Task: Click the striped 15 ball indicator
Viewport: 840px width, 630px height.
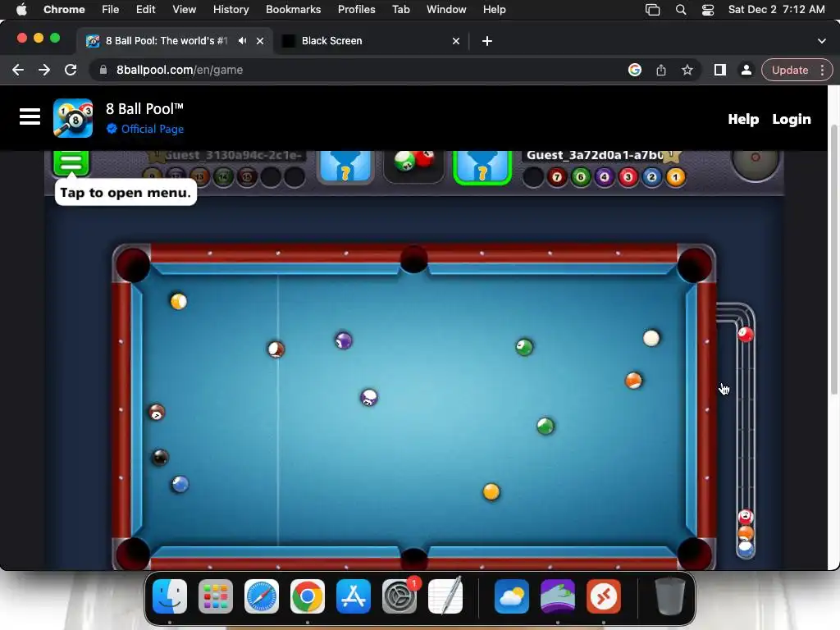Action: [247, 177]
